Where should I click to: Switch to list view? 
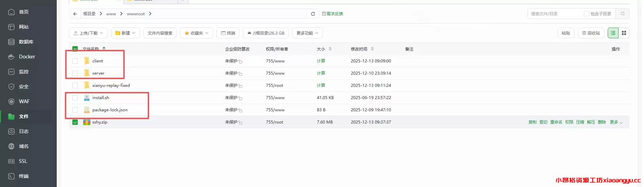(x=613, y=33)
